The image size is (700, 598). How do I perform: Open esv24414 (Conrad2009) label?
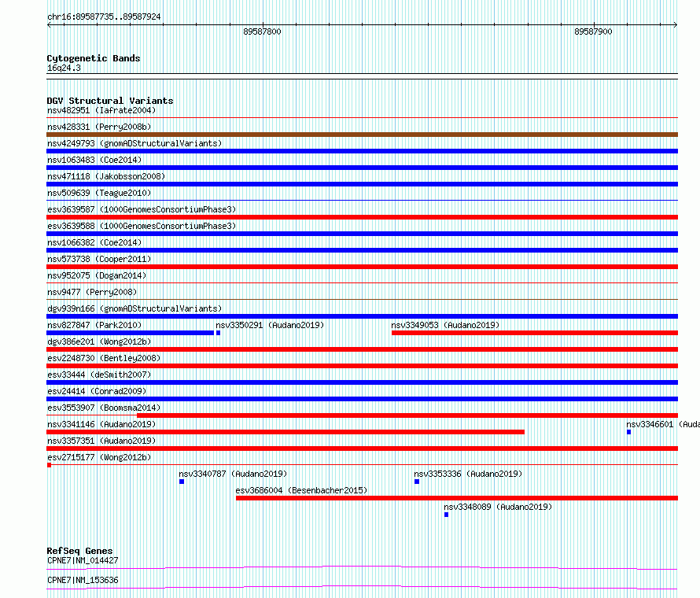pos(97,391)
